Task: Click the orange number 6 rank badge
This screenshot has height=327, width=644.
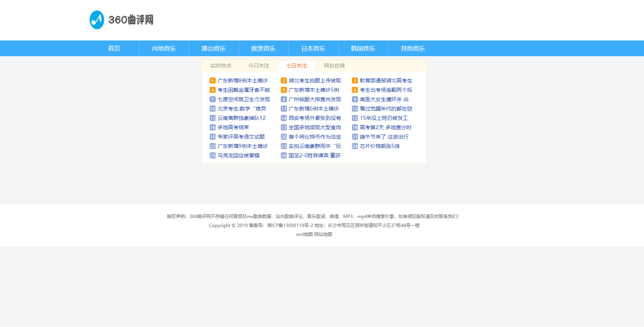Action: coord(355,90)
